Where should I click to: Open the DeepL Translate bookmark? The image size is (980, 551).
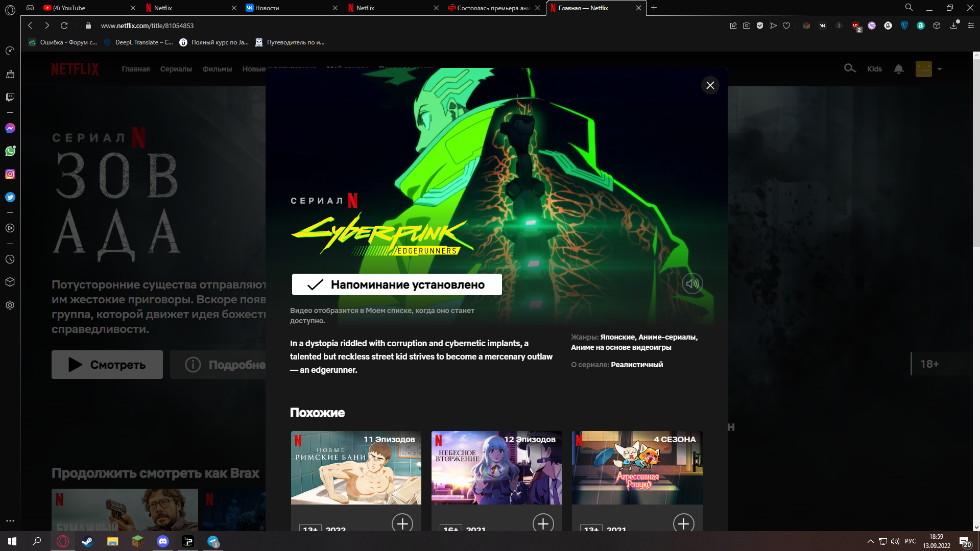tap(138, 42)
